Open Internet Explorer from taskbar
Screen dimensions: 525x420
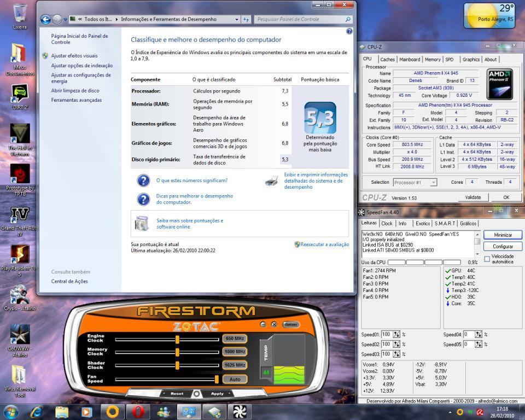pos(37,411)
